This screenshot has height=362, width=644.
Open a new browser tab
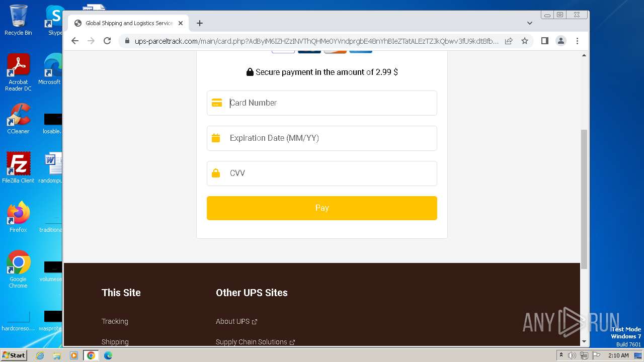(x=200, y=23)
